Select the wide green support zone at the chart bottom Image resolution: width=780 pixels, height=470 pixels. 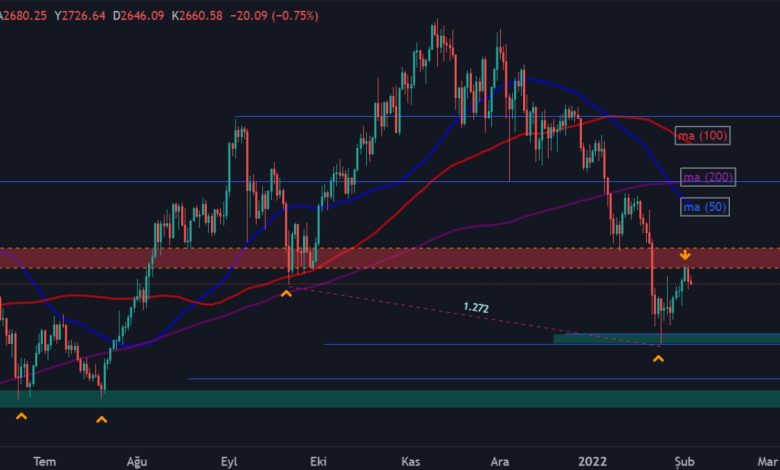click(x=390, y=398)
